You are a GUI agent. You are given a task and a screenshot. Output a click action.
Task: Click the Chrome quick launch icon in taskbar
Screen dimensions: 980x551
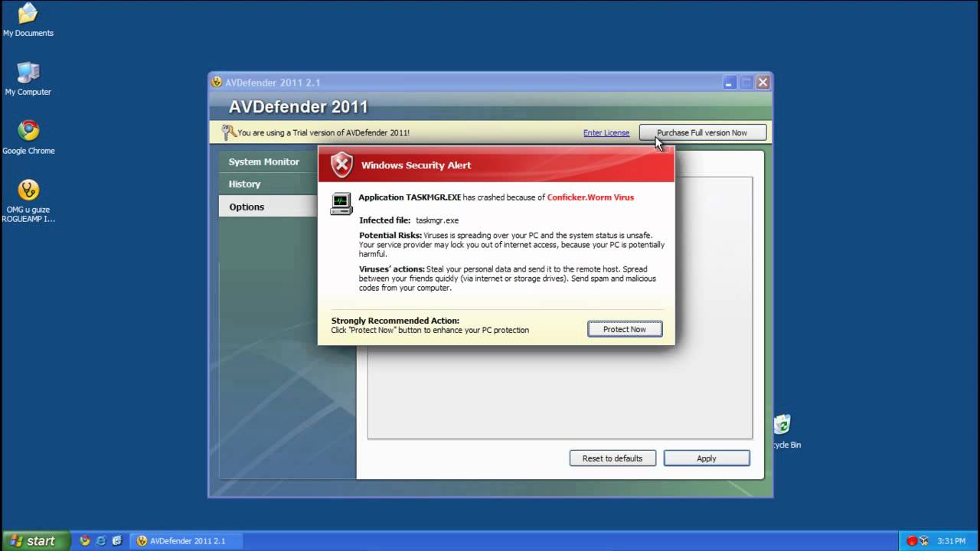(x=85, y=540)
